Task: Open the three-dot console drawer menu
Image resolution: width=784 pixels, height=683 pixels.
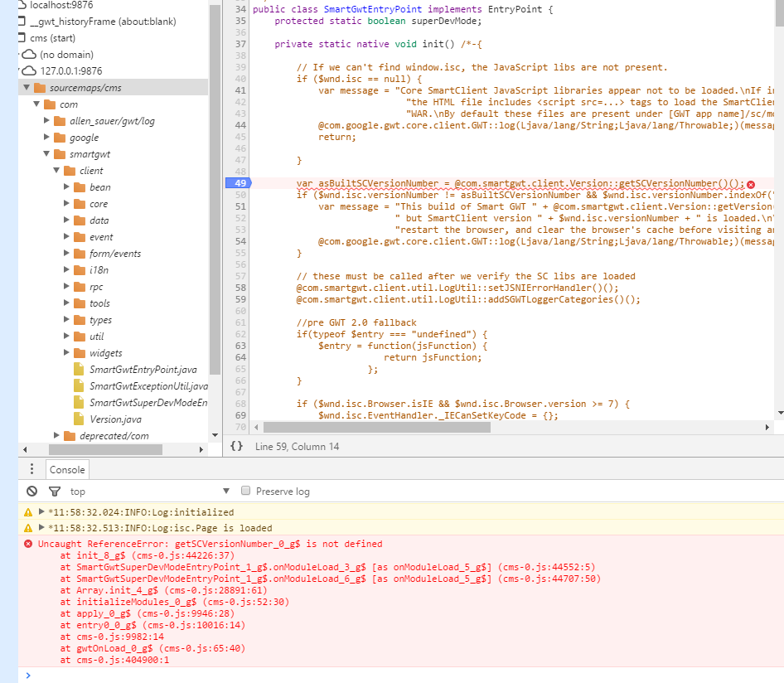Action: (31, 469)
